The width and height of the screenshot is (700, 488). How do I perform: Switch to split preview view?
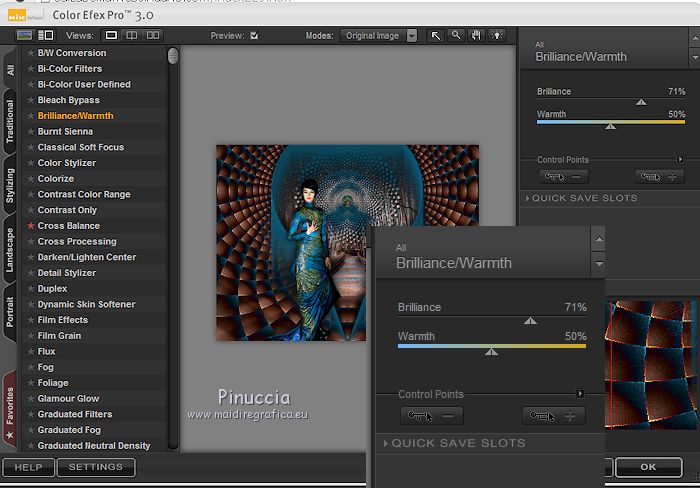pos(132,36)
